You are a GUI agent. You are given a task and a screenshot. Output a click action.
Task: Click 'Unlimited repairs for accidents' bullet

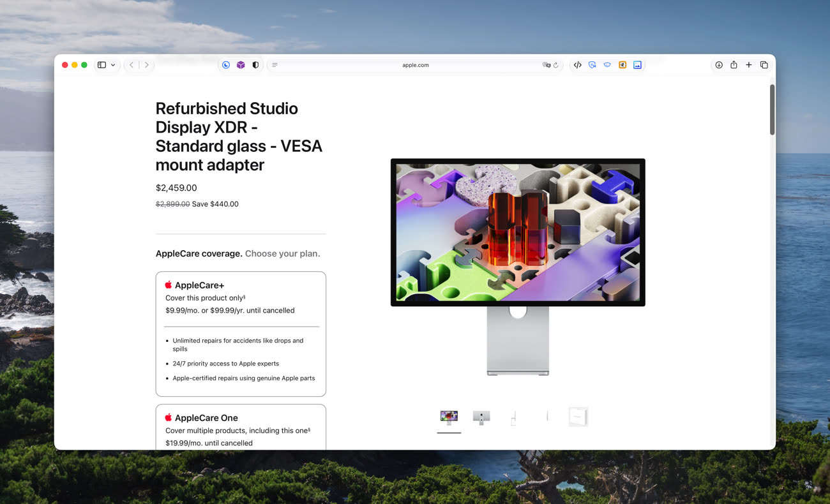point(238,345)
